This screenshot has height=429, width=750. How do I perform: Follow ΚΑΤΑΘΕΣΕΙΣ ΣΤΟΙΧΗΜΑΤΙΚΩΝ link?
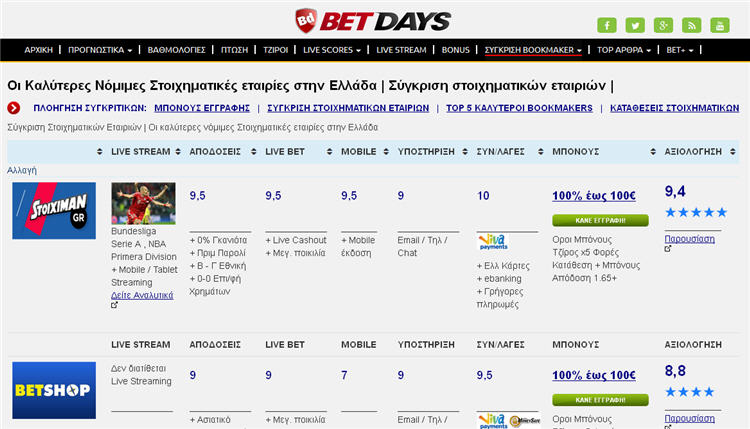[x=674, y=108]
